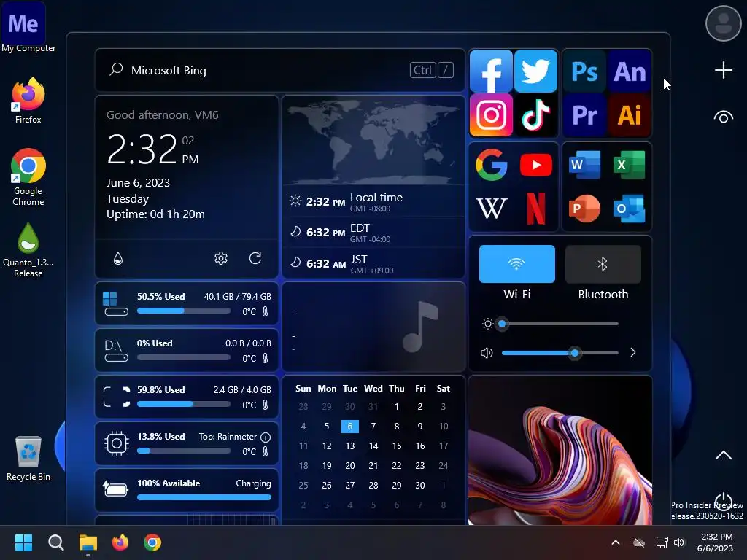The image size is (747, 560).
Task: Expand volume options with the right chevron
Action: point(632,352)
